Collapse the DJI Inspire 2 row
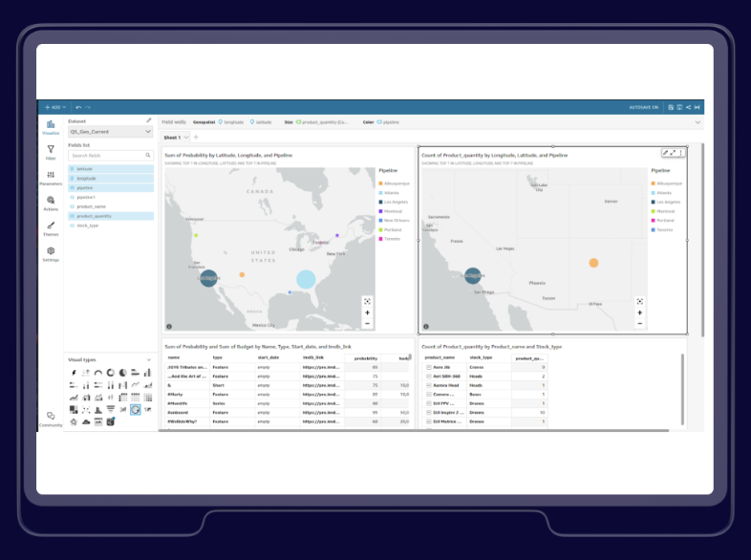Image resolution: width=751 pixels, height=560 pixels. tap(429, 413)
